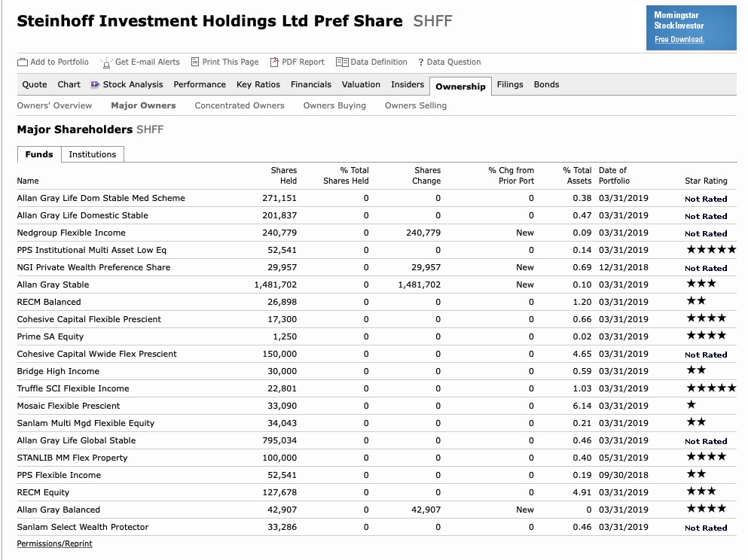748x560 pixels.
Task: Click the Stock Analysis blue icon
Action: pos(93,84)
